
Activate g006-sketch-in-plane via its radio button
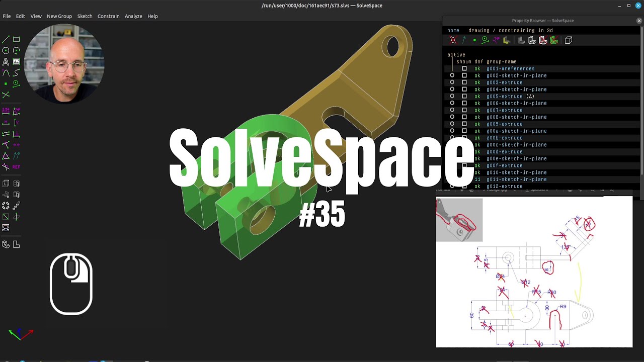452,103
